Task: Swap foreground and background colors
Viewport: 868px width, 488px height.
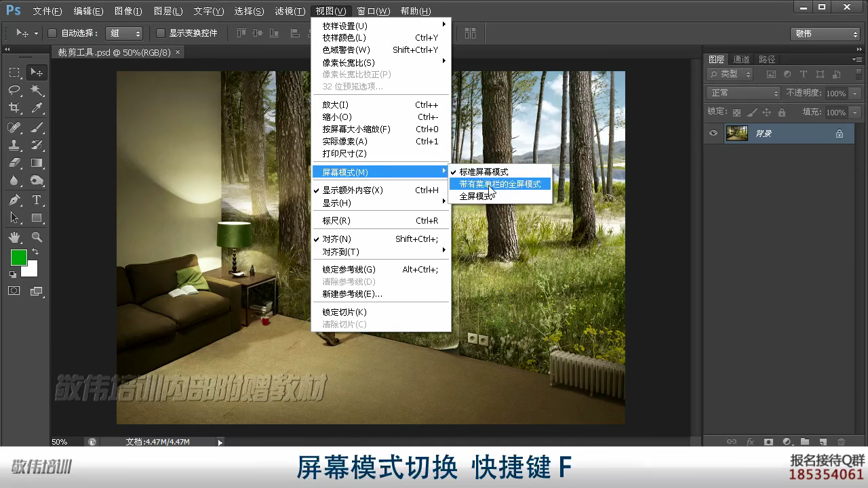Action: 35,252
